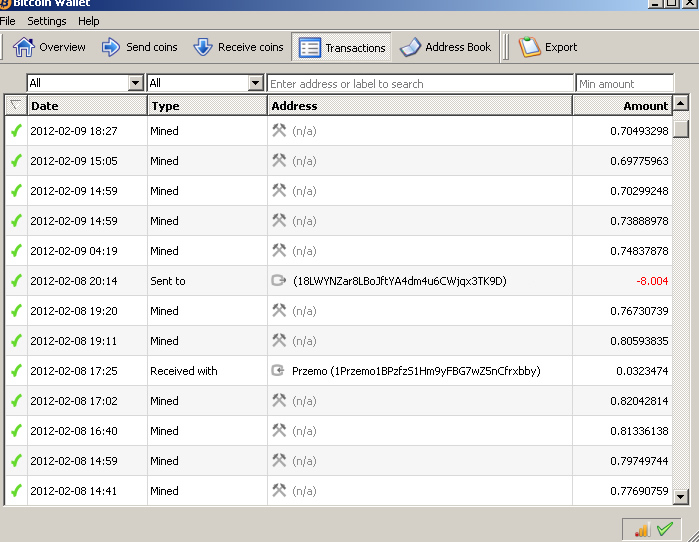Click the mined pickaxe icon for 0.81336138
Image resolution: width=699 pixels, height=542 pixels.
click(x=279, y=431)
